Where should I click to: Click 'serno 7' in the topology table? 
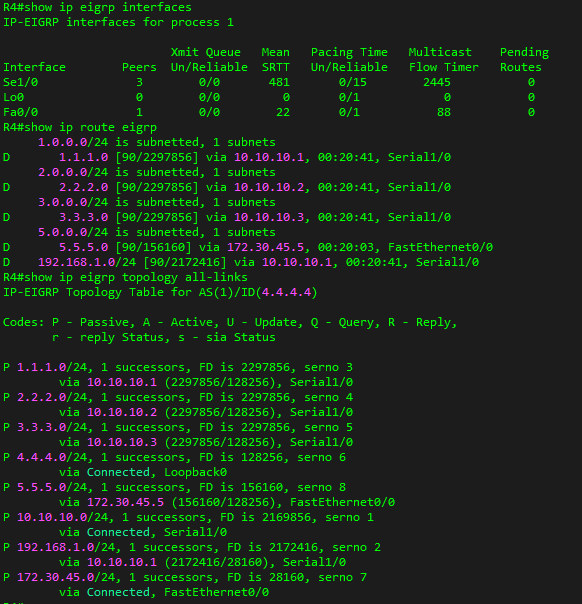click(342, 578)
